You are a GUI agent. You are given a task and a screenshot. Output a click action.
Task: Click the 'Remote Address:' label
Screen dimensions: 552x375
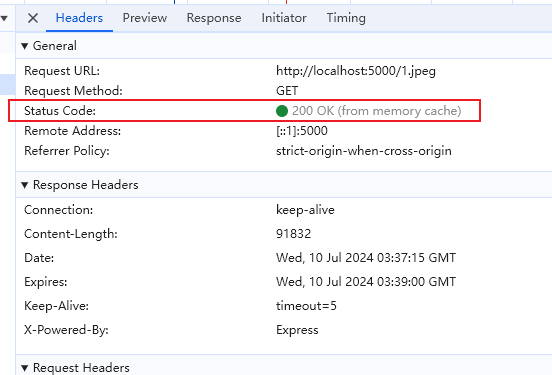pos(73,131)
